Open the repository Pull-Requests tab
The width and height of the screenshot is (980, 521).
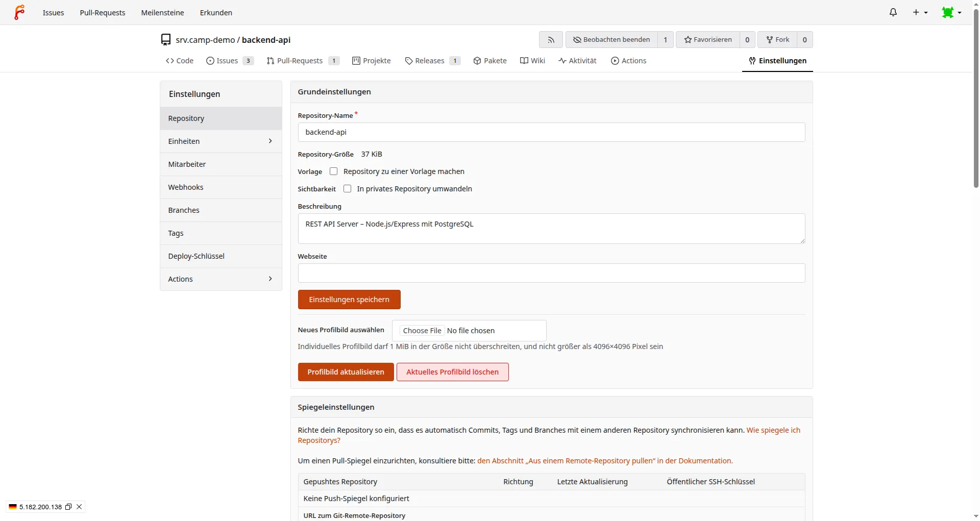pos(303,61)
